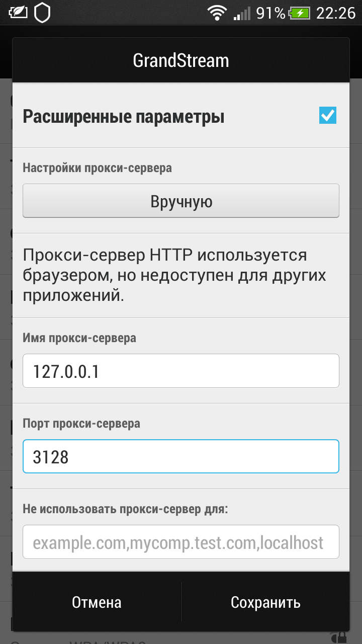
Task: Open the Вручную proxy settings dropdown
Action: pyautogui.click(x=181, y=201)
